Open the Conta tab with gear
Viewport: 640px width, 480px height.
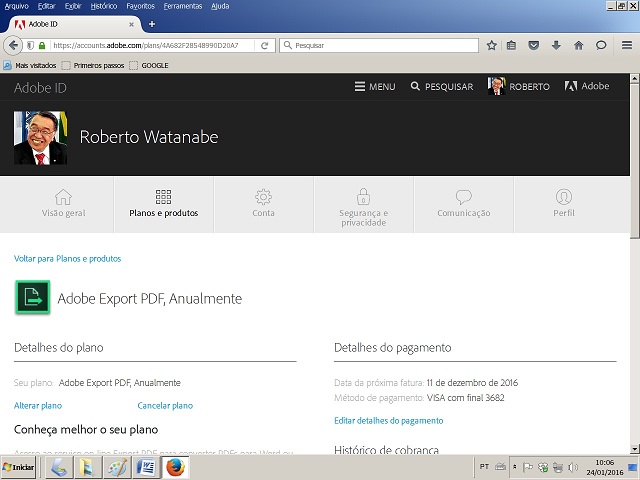pyautogui.click(x=263, y=204)
